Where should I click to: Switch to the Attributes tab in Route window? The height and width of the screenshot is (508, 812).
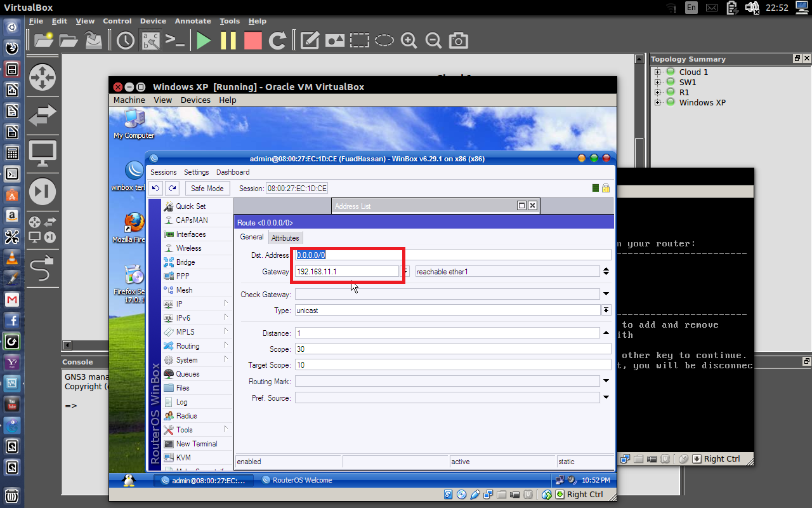point(285,237)
